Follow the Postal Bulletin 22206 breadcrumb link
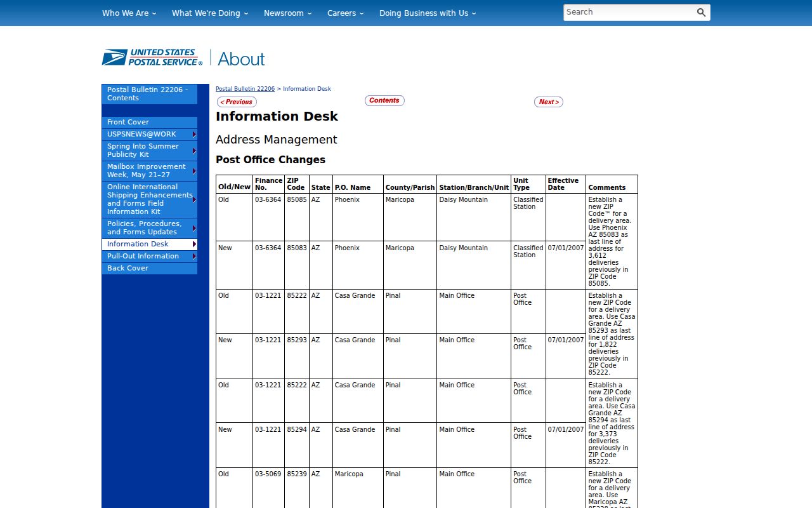812x508 pixels. [x=245, y=89]
